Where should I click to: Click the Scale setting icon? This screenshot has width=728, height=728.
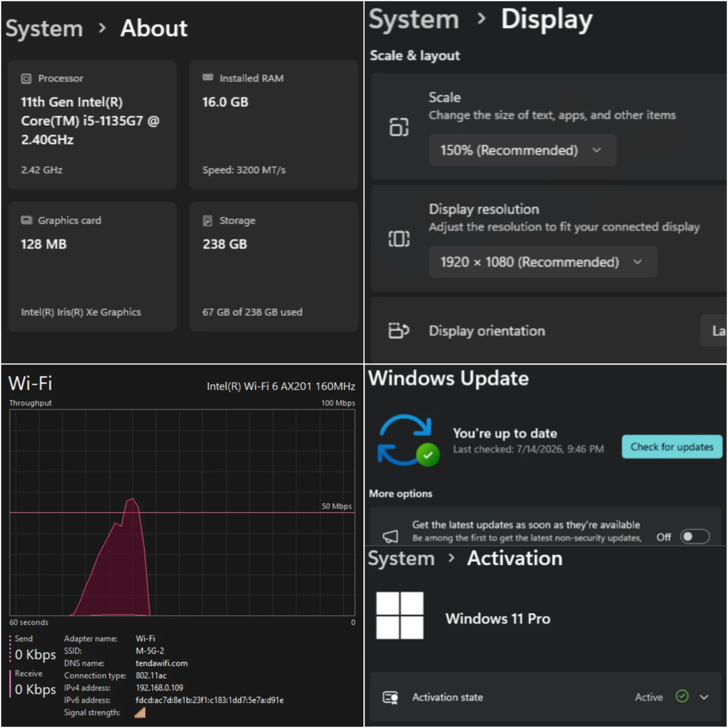pos(399,127)
